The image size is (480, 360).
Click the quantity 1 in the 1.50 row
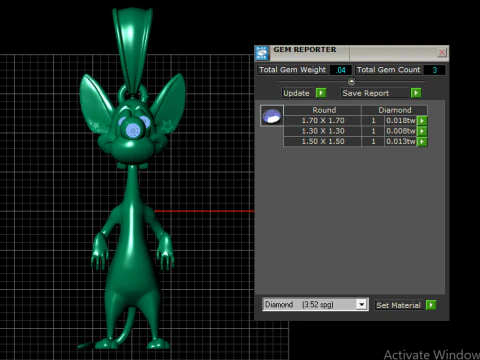pos(373,142)
